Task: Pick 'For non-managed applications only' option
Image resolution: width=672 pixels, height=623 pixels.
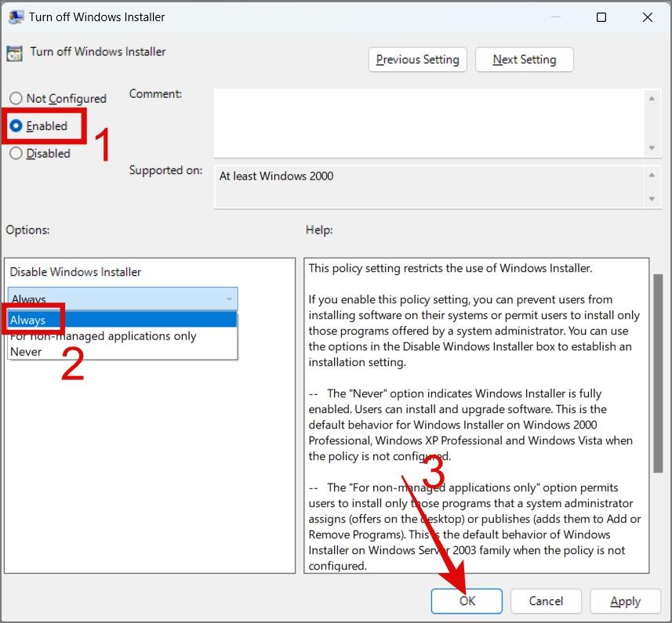Action: [x=122, y=336]
